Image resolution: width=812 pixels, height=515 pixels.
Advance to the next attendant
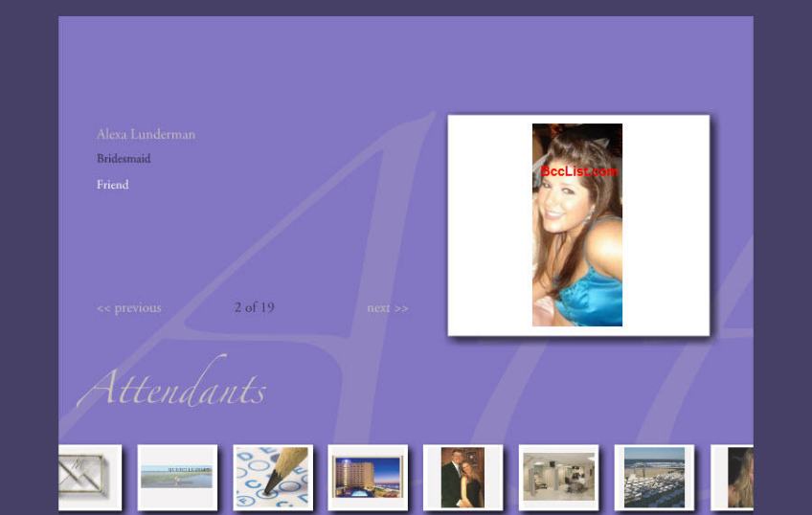point(388,308)
